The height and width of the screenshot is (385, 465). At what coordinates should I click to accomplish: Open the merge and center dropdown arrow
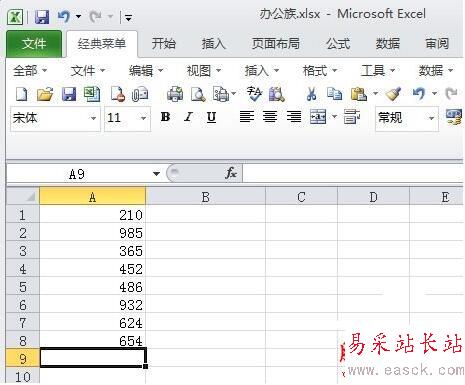click(x=335, y=117)
